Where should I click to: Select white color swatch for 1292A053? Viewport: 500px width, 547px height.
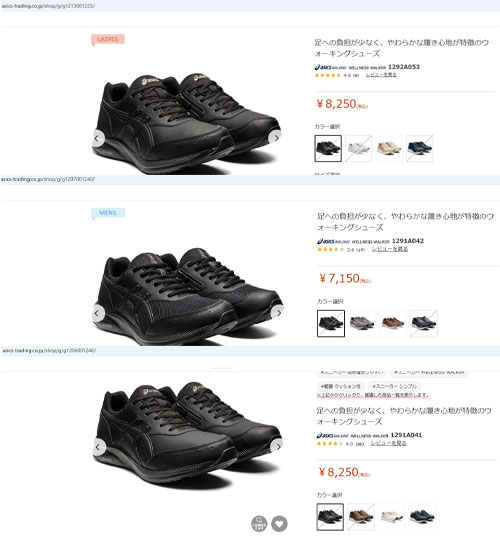click(x=358, y=148)
